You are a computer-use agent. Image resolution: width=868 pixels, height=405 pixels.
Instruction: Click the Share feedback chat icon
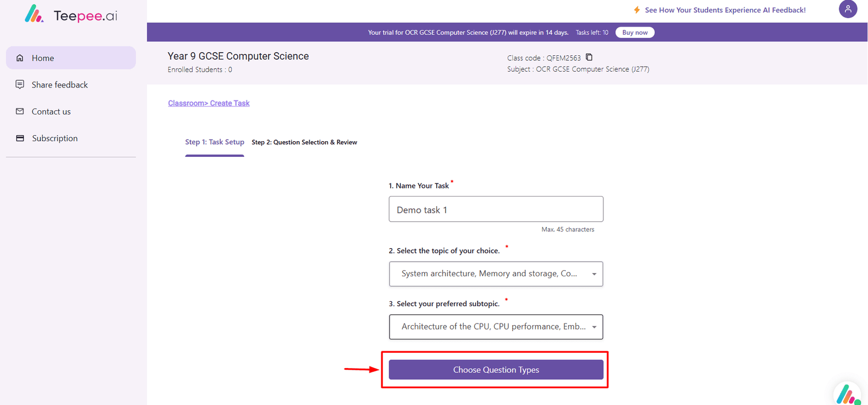(x=20, y=84)
